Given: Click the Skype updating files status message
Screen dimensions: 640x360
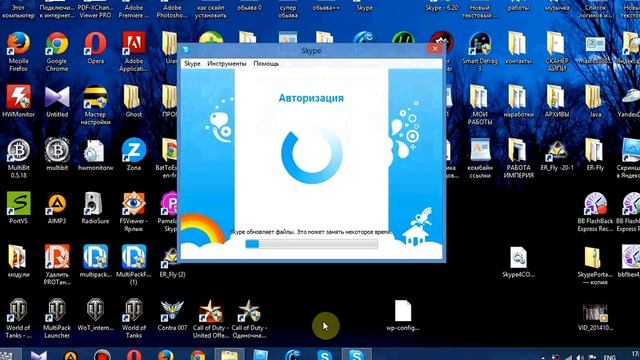Looking at the screenshot, I should [311, 232].
